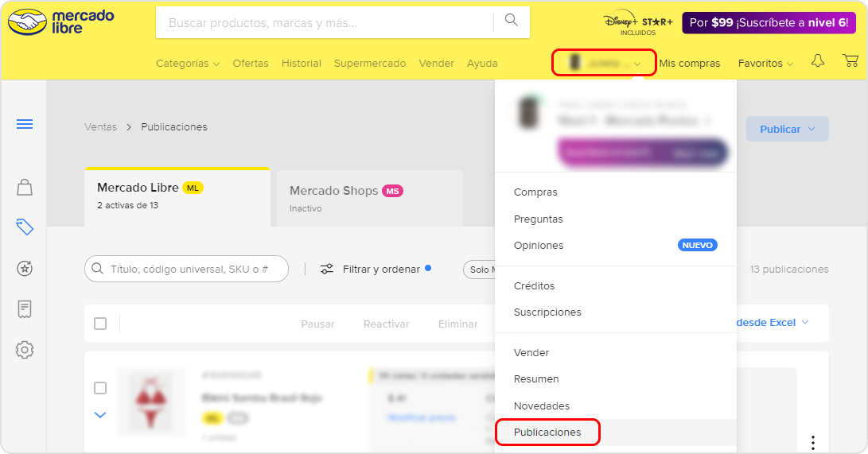Expand the bikini listing chevron
The image size is (868, 454).
click(x=100, y=415)
